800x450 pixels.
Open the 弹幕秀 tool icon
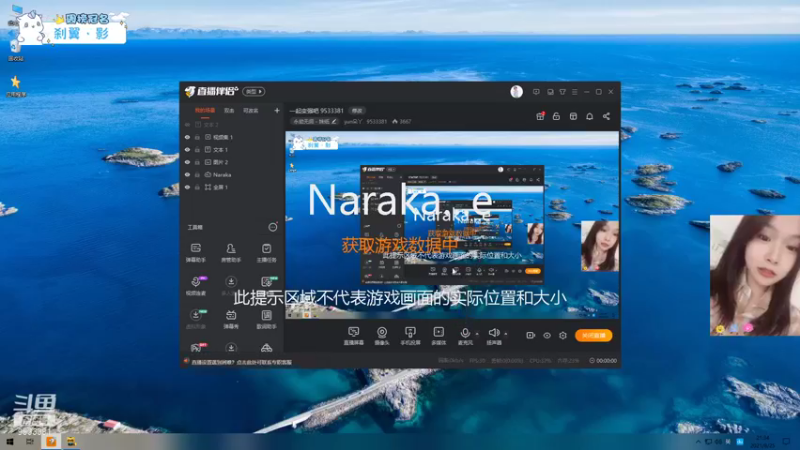pos(231,319)
